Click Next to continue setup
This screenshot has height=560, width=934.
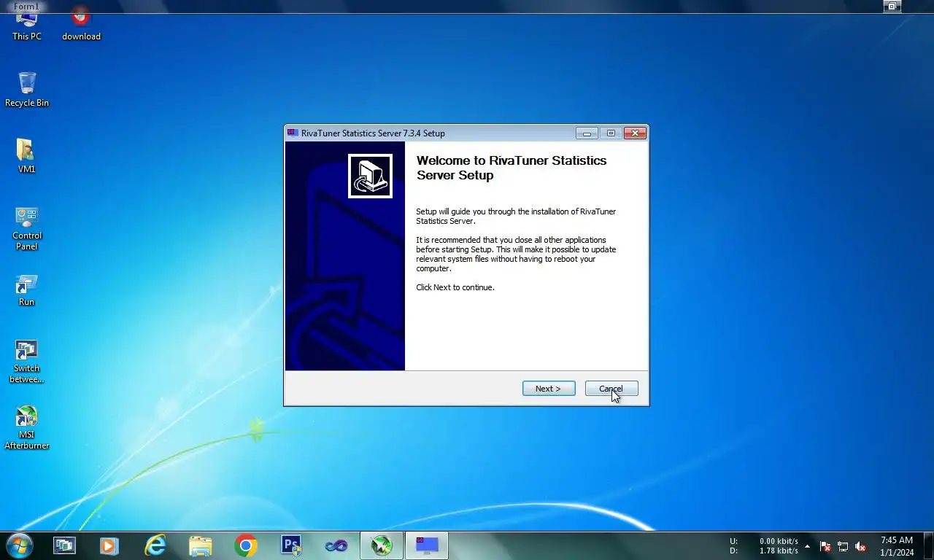(549, 389)
